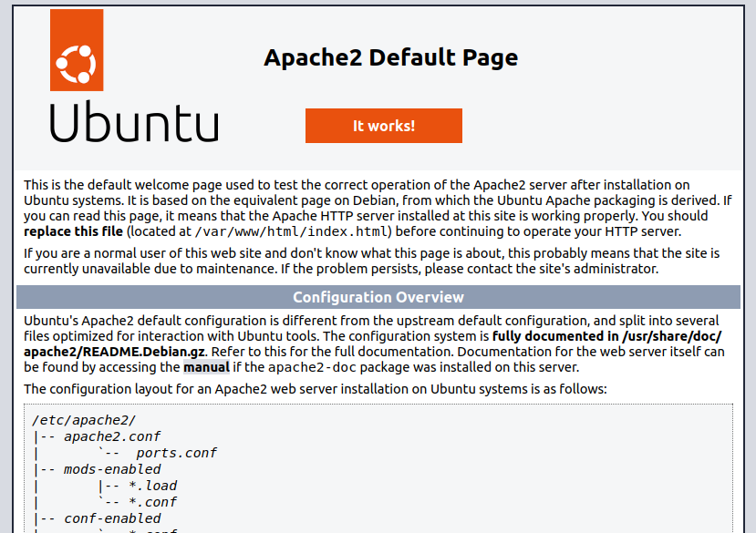Select ports.conf in the configuration tree

[176, 453]
